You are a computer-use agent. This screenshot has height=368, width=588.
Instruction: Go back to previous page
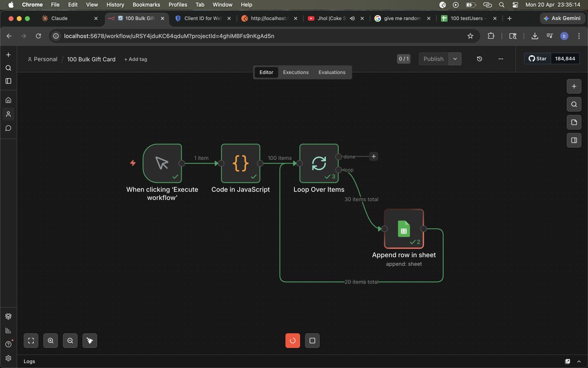pyautogui.click(x=9, y=36)
